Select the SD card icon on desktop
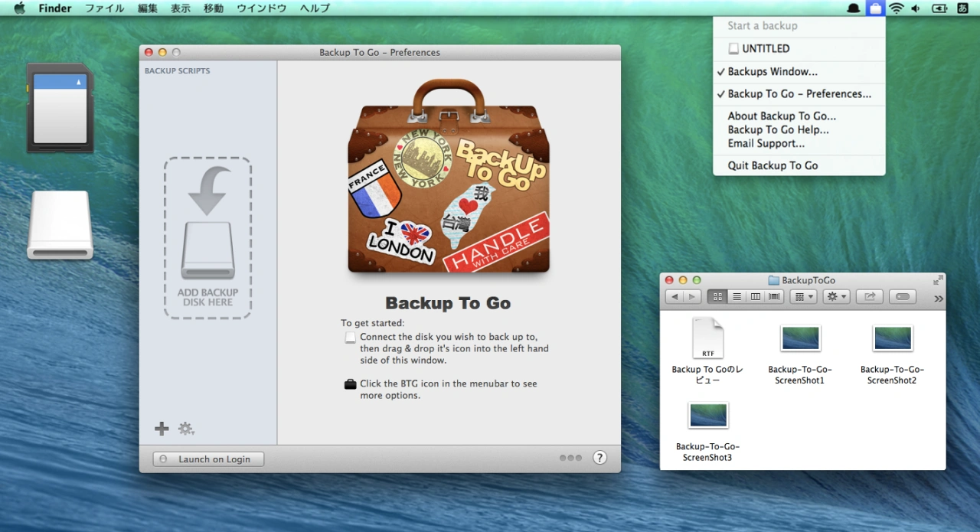 60,108
